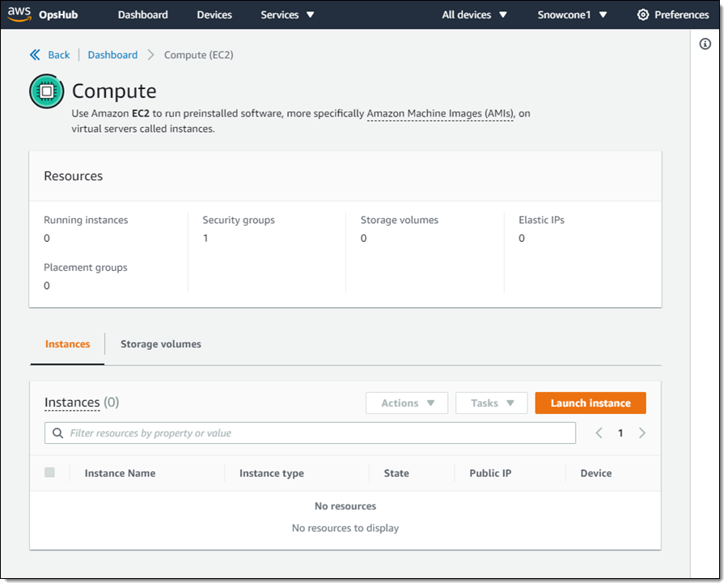
Task: Open the info panel icon
Action: (705, 44)
